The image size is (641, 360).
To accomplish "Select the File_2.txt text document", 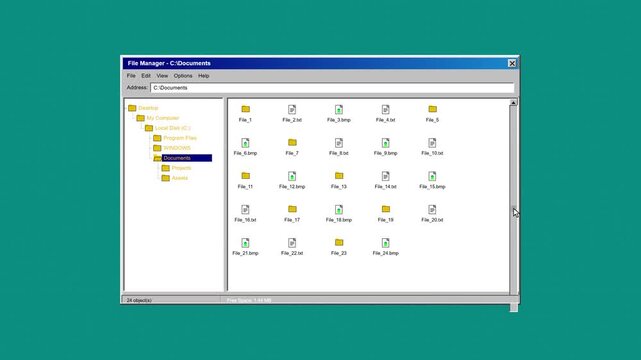I will [x=292, y=110].
